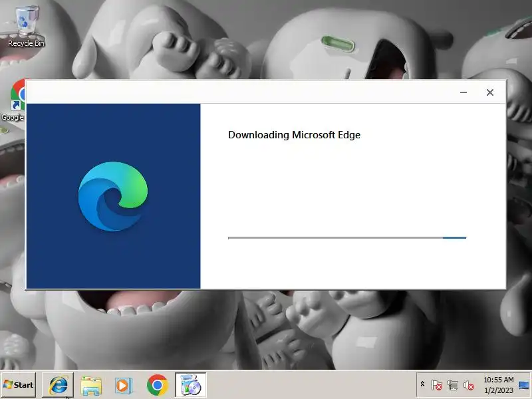Click the network status tray icon
Screen dimensions: 532x399
pos(453,385)
